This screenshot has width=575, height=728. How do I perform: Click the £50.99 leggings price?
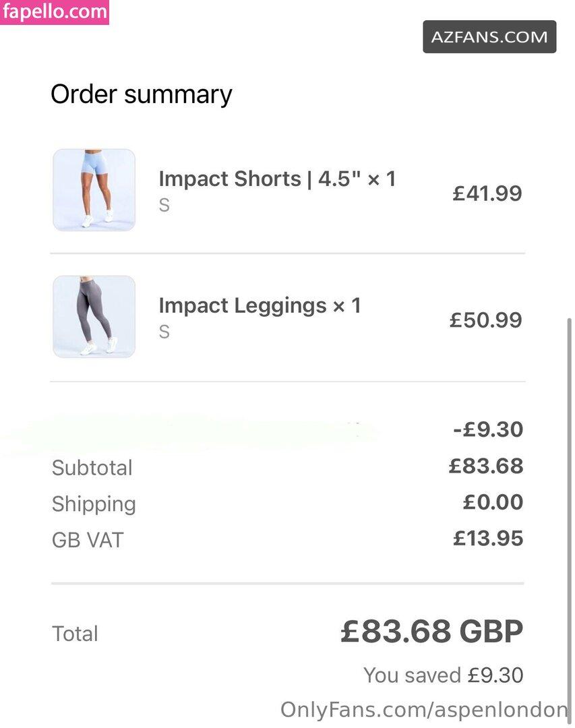(x=485, y=320)
